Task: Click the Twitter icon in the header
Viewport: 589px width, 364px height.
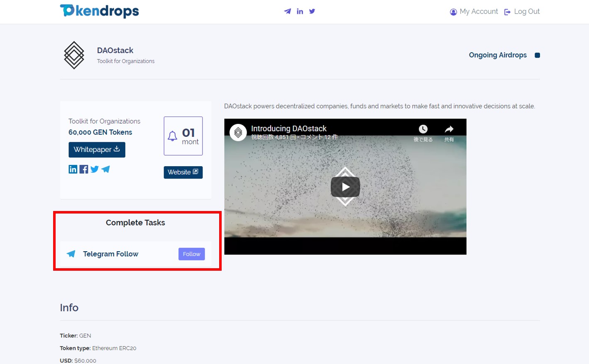Action: [x=312, y=11]
